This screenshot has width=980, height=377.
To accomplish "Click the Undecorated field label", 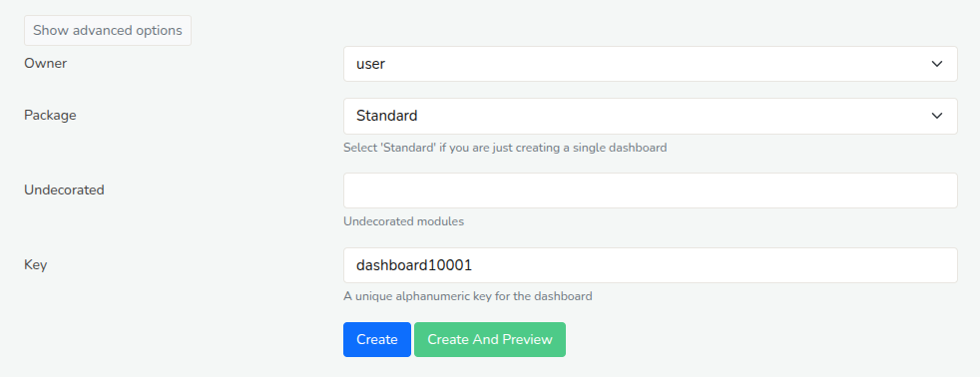I will click(65, 189).
